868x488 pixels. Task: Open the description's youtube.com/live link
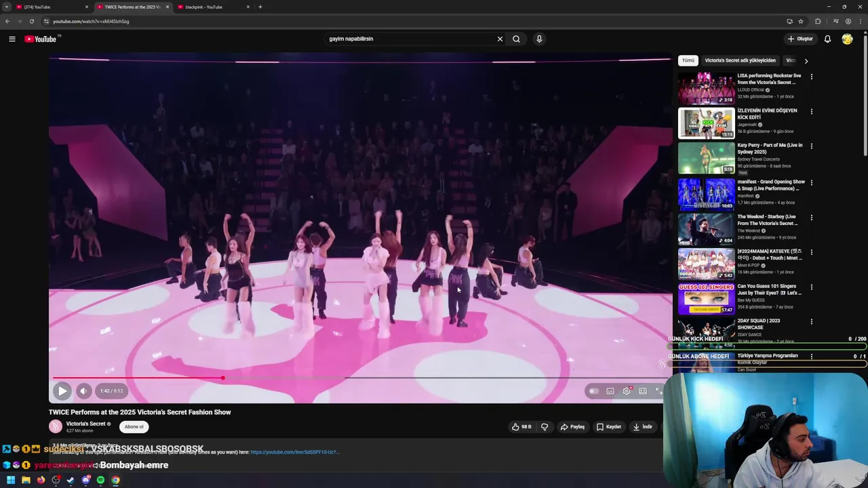point(294,452)
